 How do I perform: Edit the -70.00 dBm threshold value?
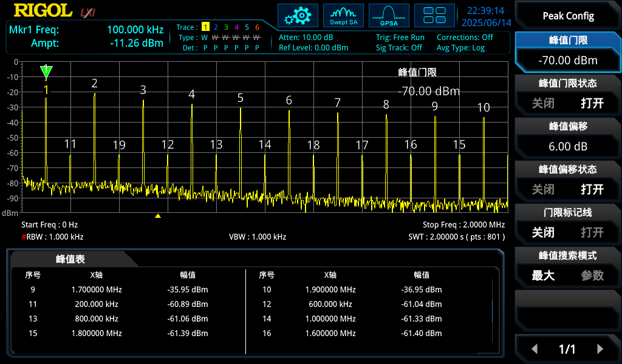(x=568, y=60)
